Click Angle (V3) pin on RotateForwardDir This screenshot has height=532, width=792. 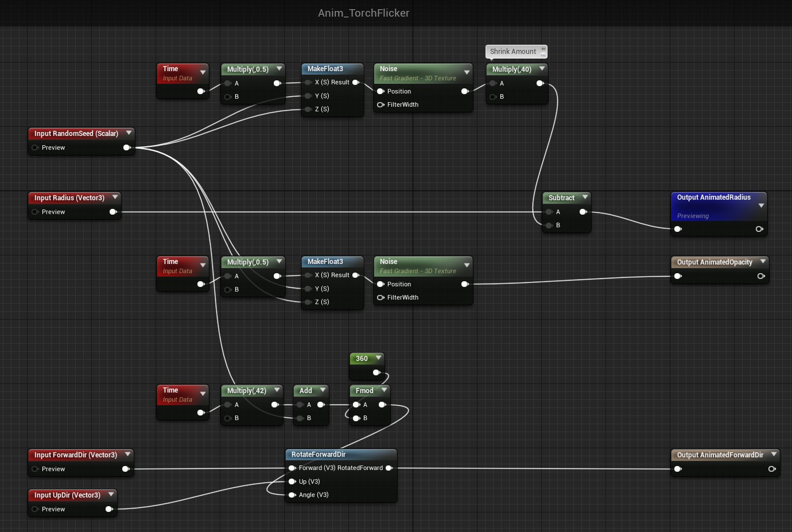click(292, 495)
